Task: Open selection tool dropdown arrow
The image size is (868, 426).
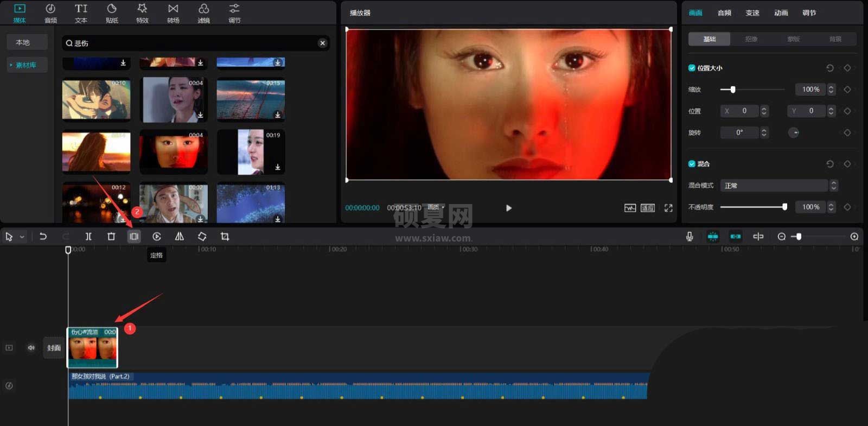Action: 22,237
